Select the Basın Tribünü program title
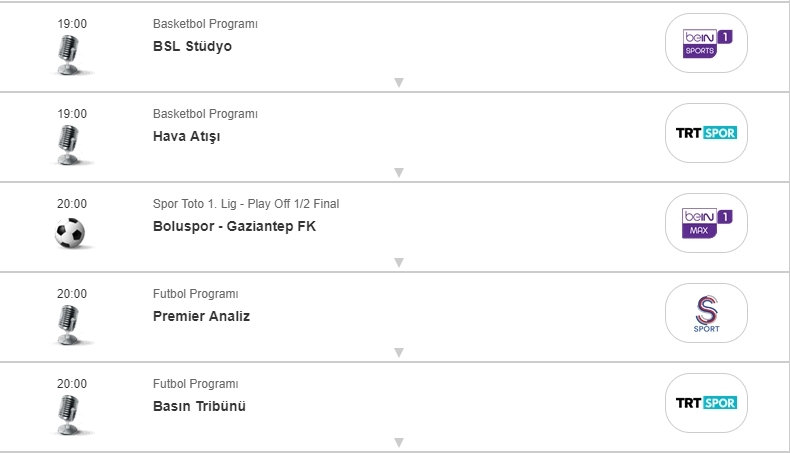 pos(199,406)
